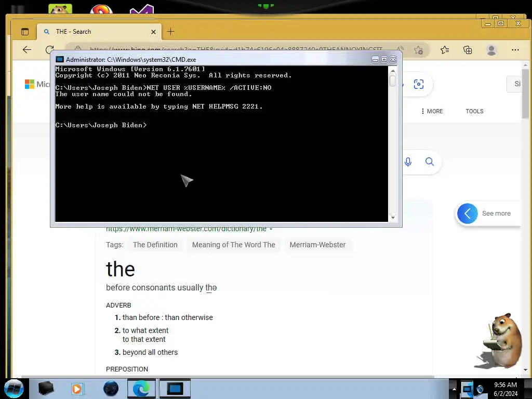Screen dimensions: 532x399
Task: Click the Edge address bar URL
Action: click(236, 49)
